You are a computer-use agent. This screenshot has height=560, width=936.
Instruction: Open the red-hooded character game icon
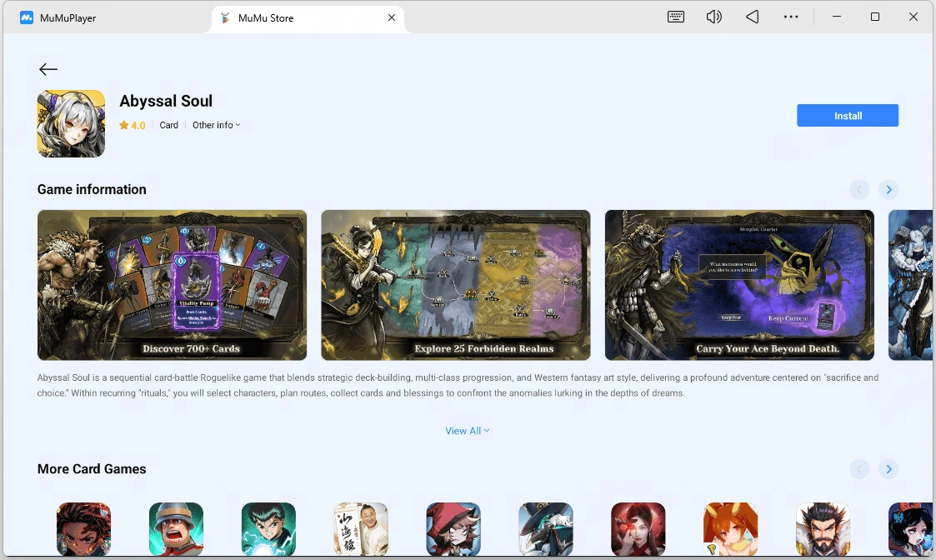click(453, 529)
